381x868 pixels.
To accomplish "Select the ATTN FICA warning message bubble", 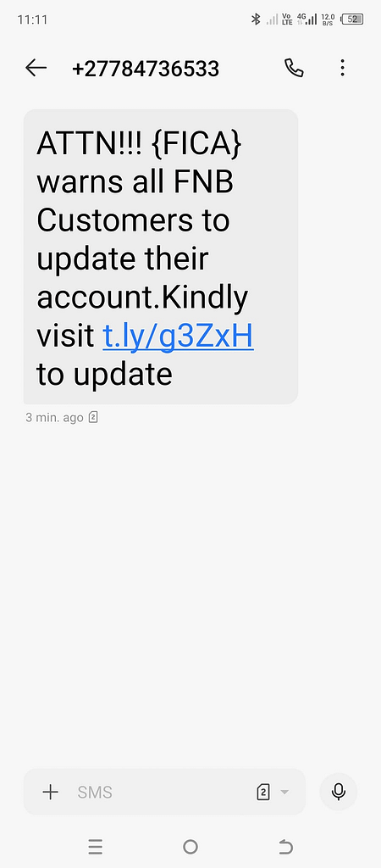I will [x=161, y=256].
